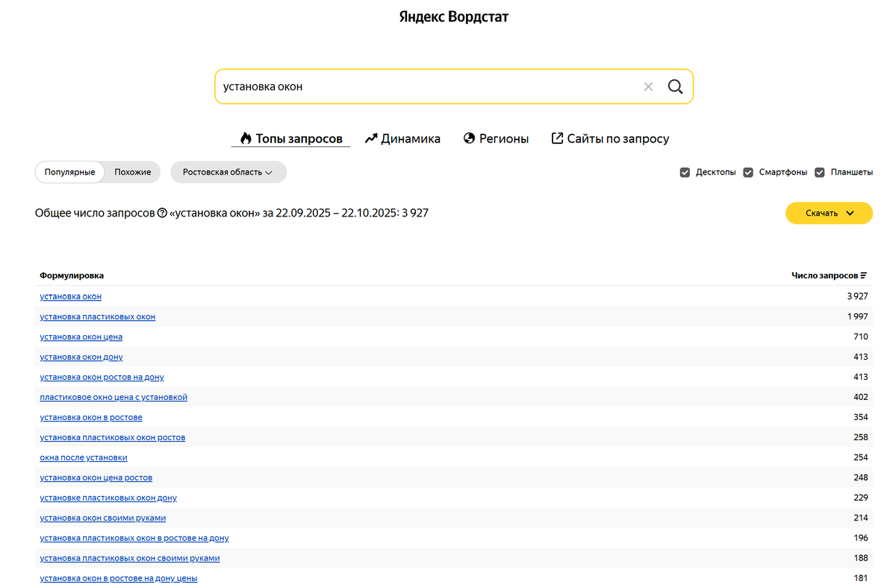Click the Формулировка column header
The height and width of the screenshot is (588, 896).
pos(72,275)
